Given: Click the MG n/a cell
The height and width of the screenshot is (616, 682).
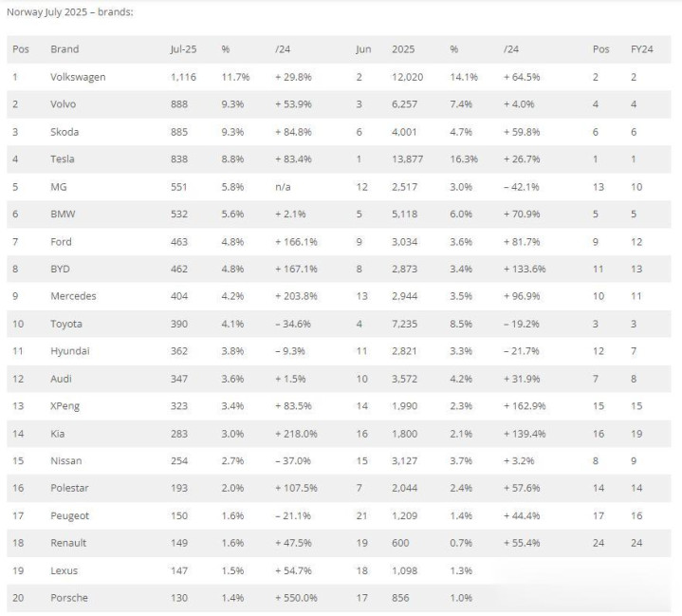Looking at the screenshot, I should pos(283,187).
